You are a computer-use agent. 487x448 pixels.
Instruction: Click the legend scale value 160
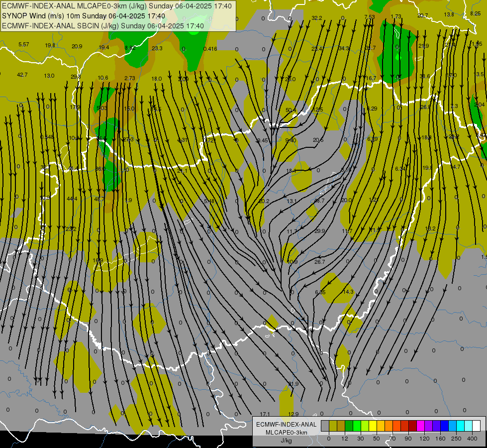coord(440,439)
